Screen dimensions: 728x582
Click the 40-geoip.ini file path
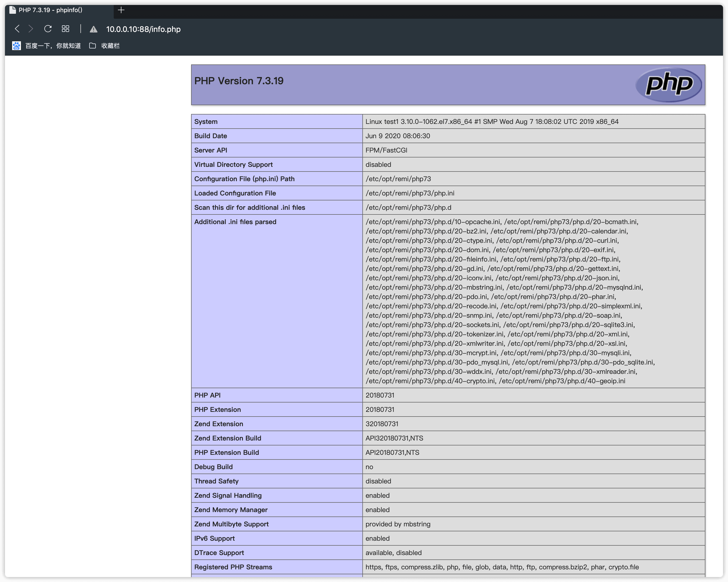[x=562, y=381]
